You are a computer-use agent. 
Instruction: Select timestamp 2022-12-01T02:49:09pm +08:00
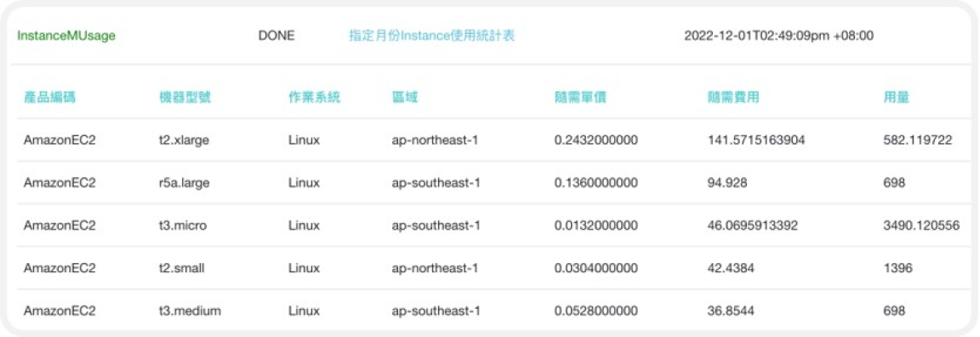pos(778,36)
